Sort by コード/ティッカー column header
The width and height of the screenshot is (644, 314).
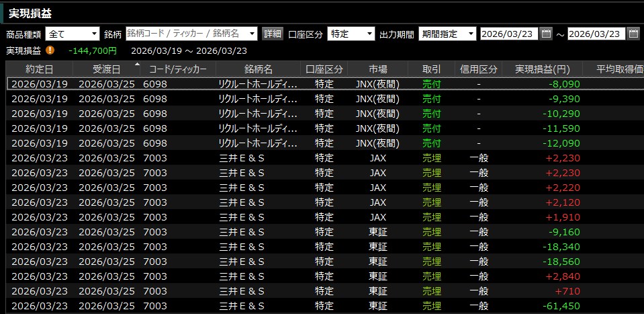[x=178, y=69]
